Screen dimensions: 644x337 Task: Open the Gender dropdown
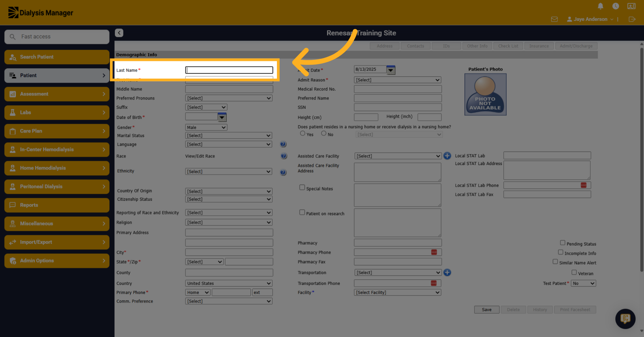click(206, 127)
